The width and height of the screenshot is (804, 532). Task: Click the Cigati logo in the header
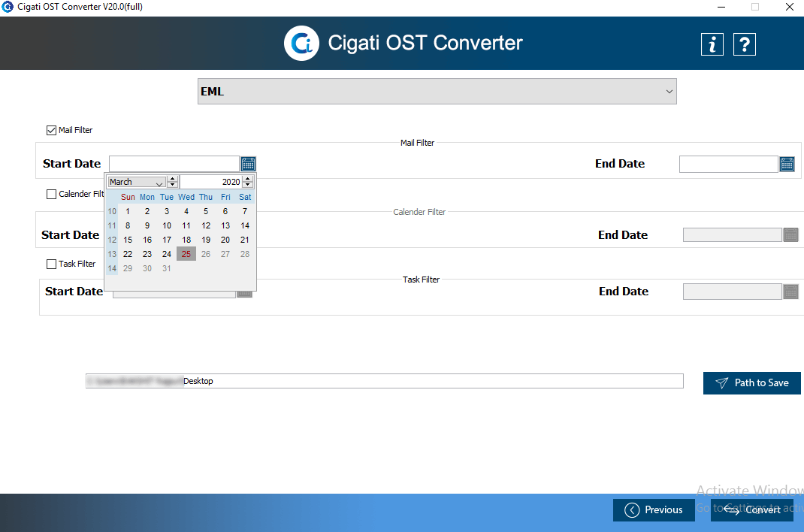(x=301, y=43)
